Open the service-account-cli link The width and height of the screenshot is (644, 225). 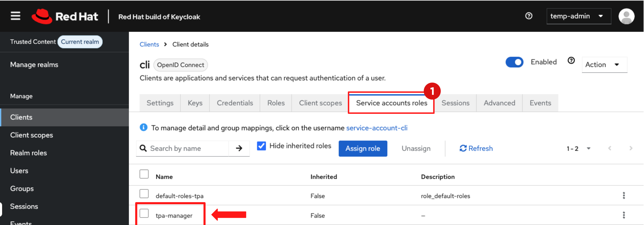click(x=377, y=128)
